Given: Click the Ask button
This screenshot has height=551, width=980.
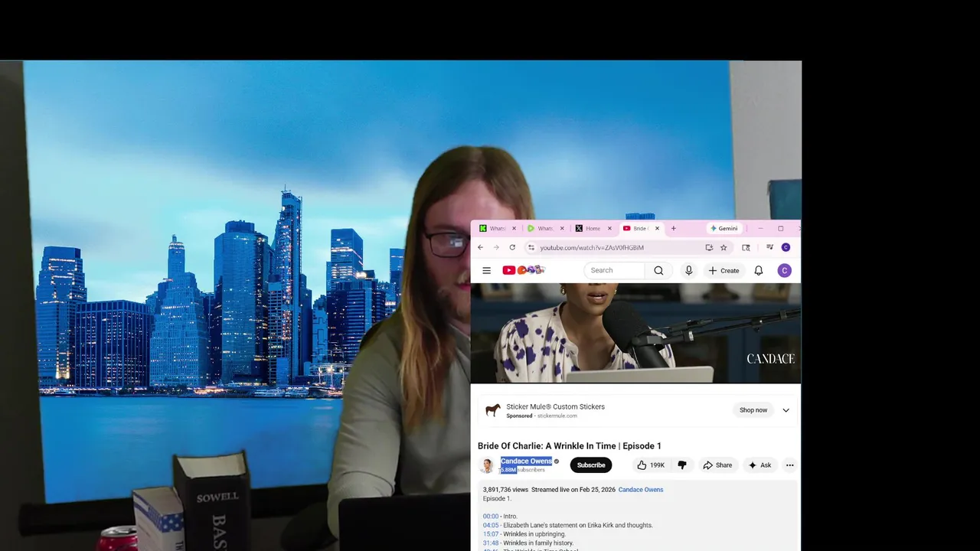Looking at the screenshot, I should [x=760, y=465].
